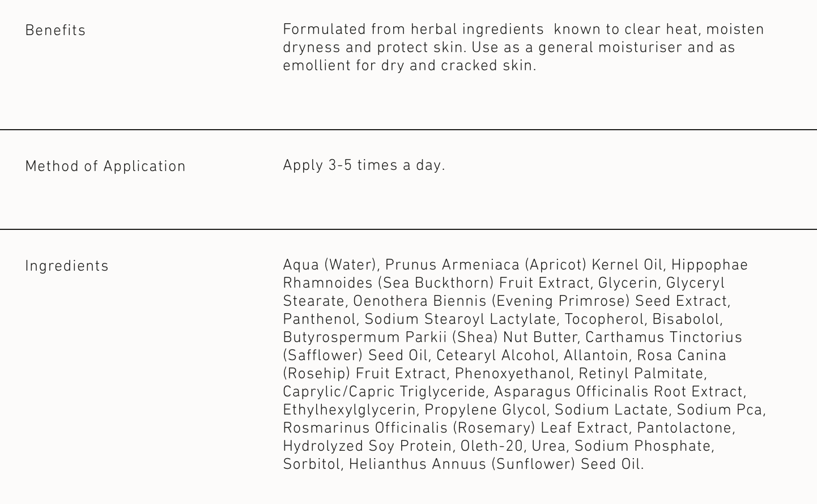Click the "Retinyl Palmitate" ingredient
Image resolution: width=817 pixels, height=504 pixels.
641,374
